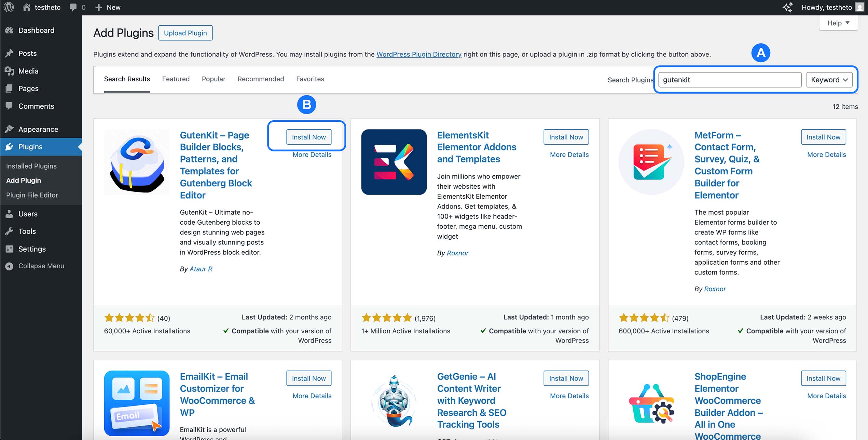Click the AI sparkle icon in admin bar
Image resolution: width=868 pixels, height=440 pixels.
[788, 7]
